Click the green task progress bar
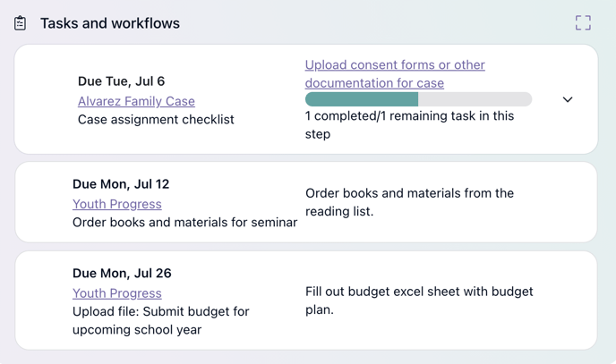Screen dimensions: 616x364 (362, 99)
